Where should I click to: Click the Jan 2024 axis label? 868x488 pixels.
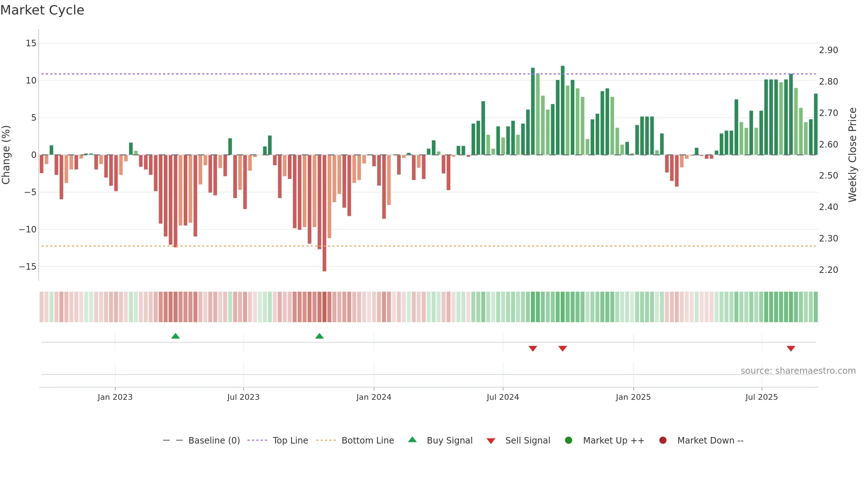[x=374, y=397]
